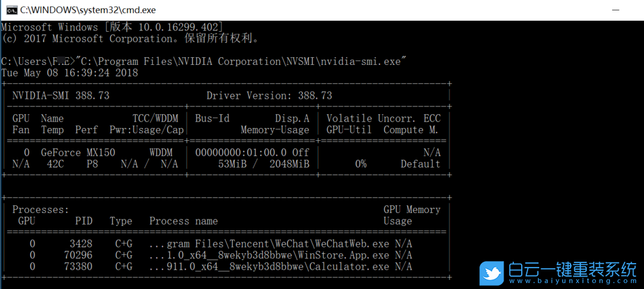This screenshot has height=289, width=644.
Task: Click the WeChatWeb.exe process path
Action: point(269,244)
